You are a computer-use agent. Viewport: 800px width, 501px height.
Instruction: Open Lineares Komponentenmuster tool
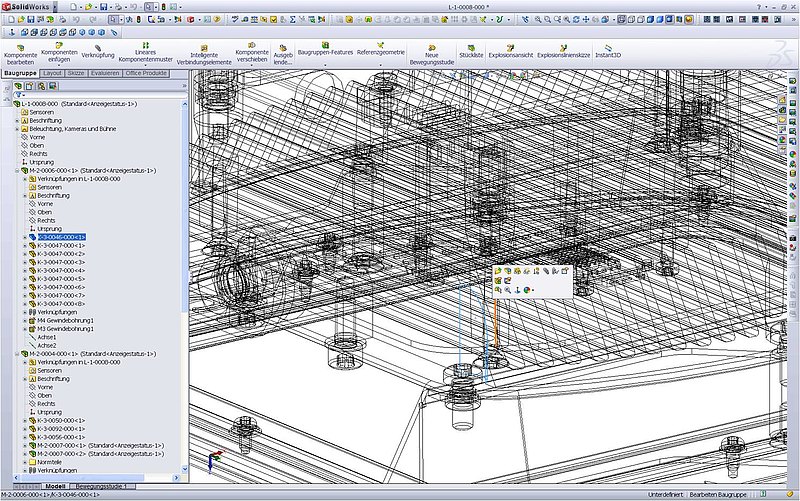pos(147,51)
